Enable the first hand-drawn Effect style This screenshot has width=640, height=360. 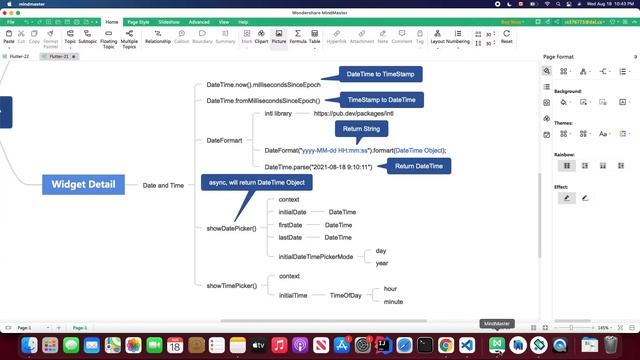point(567,198)
